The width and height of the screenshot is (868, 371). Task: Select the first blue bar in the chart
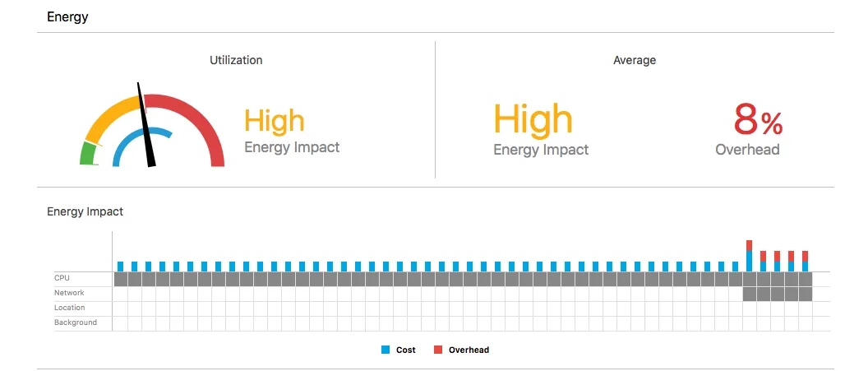[x=121, y=267]
